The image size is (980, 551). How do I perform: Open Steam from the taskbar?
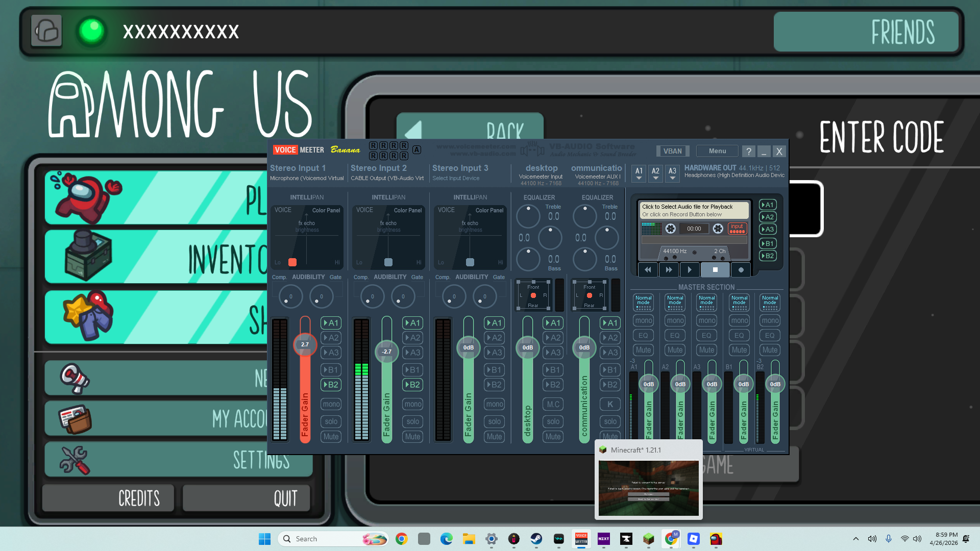[x=536, y=539]
